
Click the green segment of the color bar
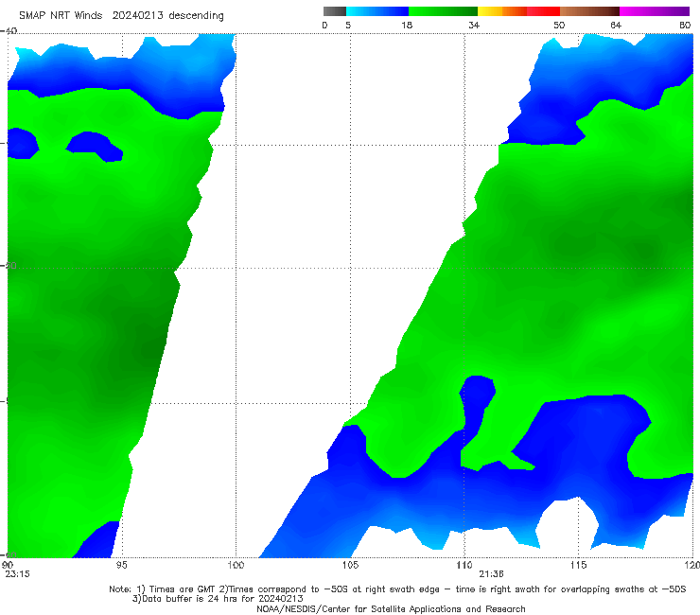(443, 11)
